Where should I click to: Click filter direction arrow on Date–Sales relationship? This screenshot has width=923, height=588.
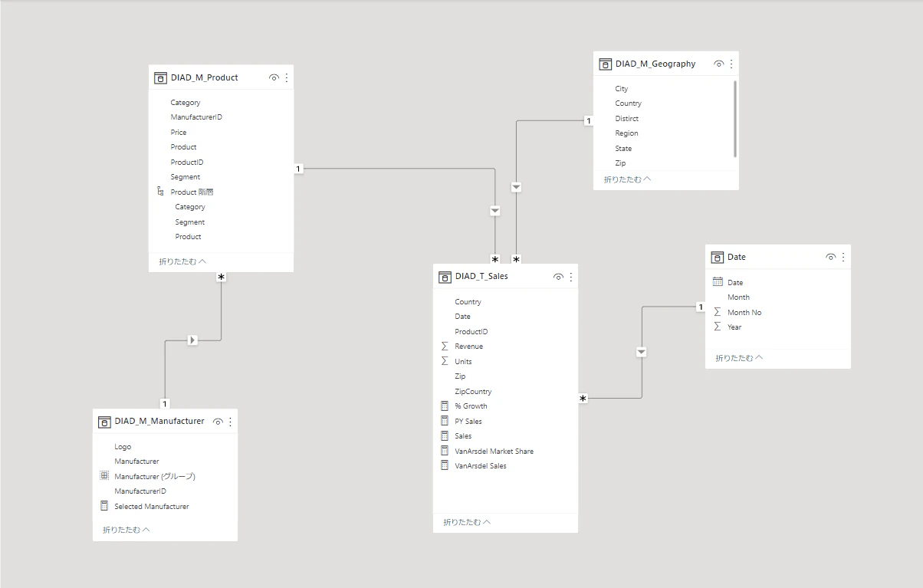pyautogui.click(x=642, y=352)
